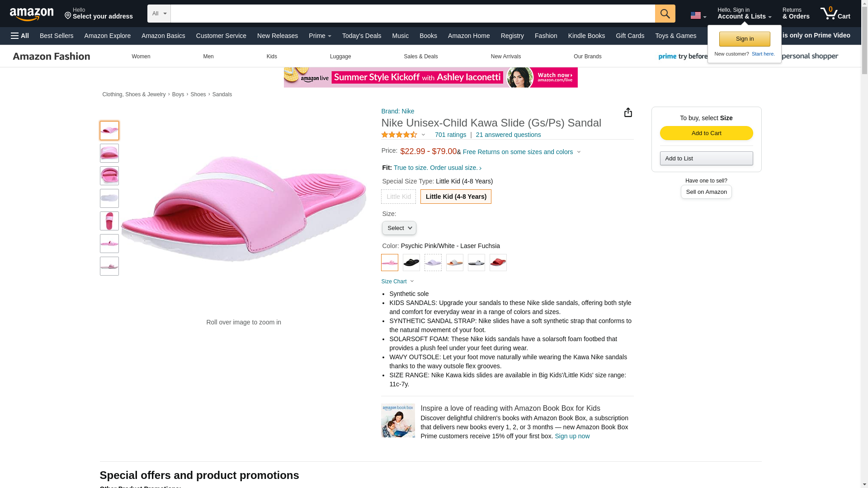Open the Size Select dropdown

click(399, 228)
